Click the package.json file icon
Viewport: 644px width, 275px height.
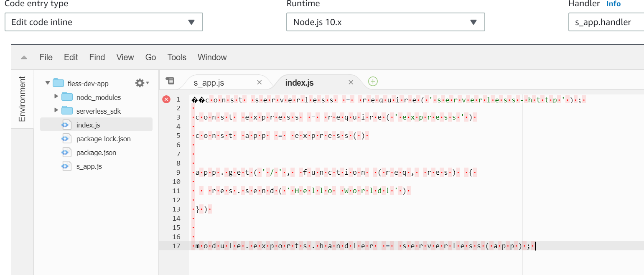pos(66,153)
